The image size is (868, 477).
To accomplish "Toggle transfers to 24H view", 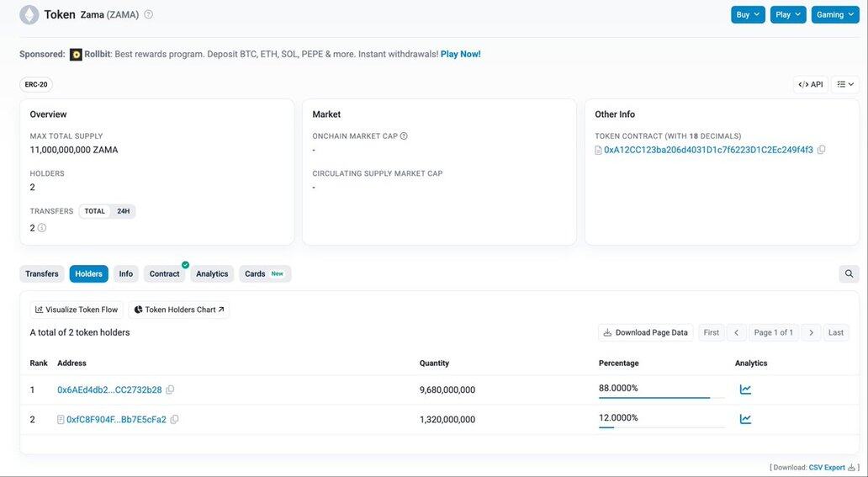I will 123,211.
